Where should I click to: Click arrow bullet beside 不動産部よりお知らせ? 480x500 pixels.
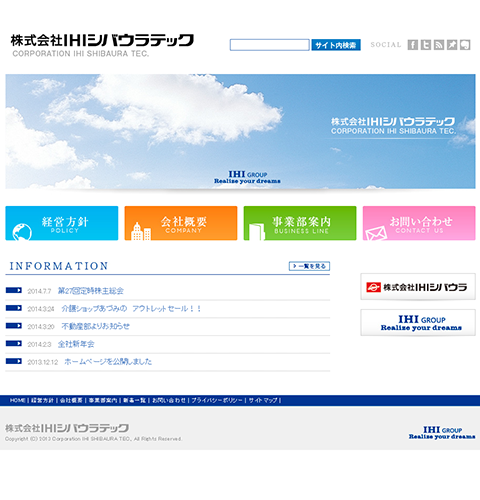point(14,326)
